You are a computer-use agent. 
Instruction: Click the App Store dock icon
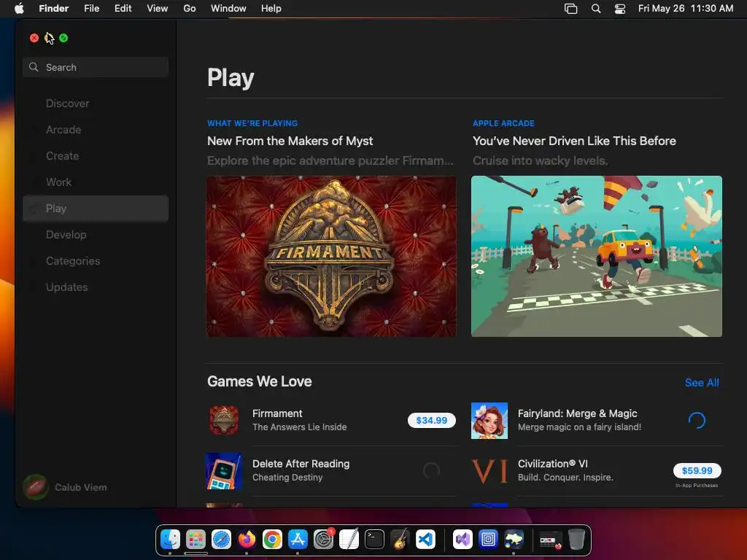[298, 540]
